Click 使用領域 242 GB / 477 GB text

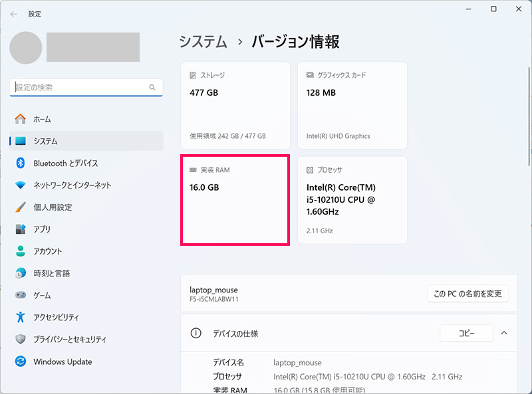[227, 136]
